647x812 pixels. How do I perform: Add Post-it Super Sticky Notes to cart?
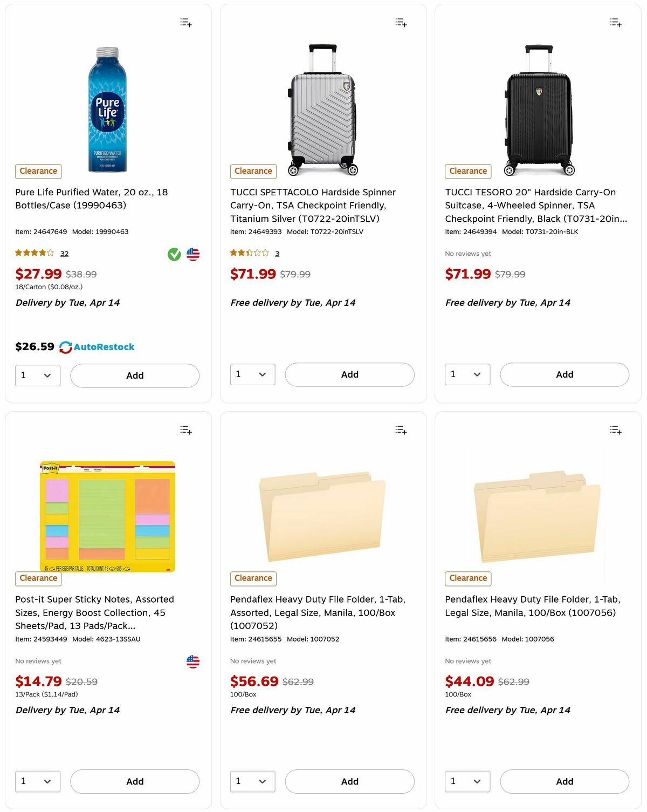[134, 781]
